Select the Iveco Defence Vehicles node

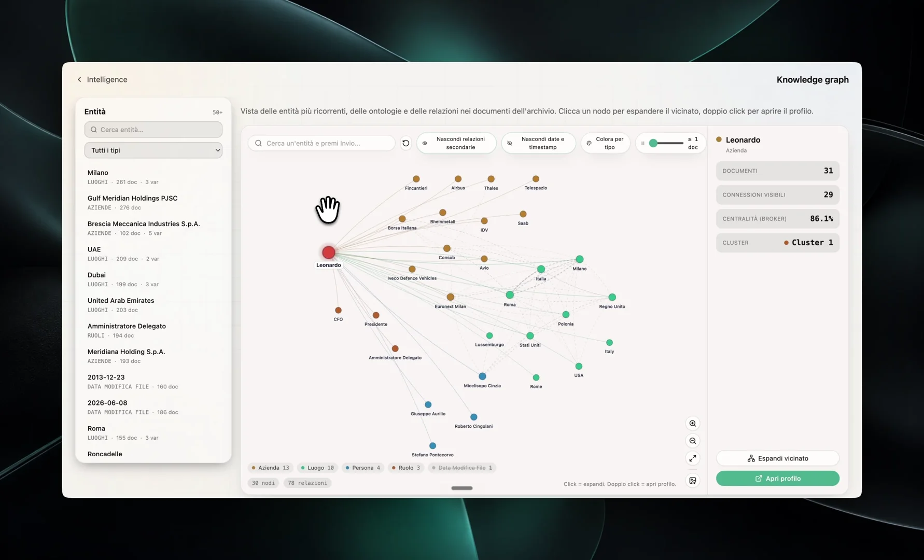point(412,269)
